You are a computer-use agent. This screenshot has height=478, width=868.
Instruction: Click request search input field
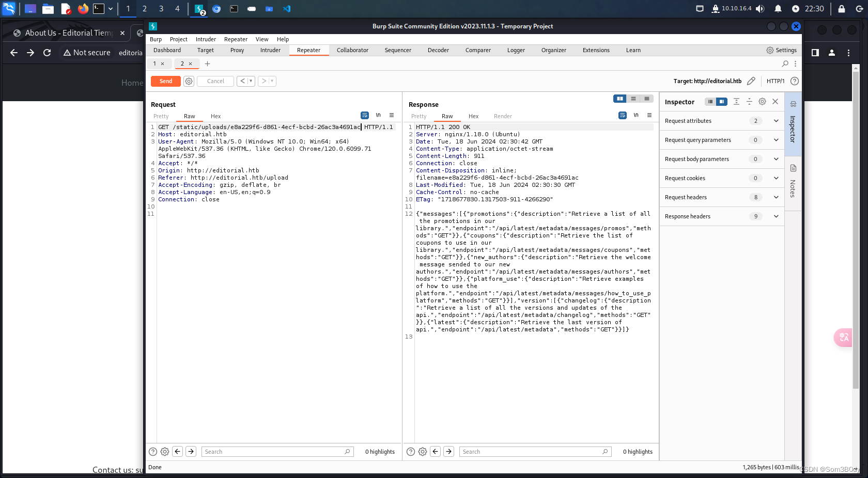[277, 452]
